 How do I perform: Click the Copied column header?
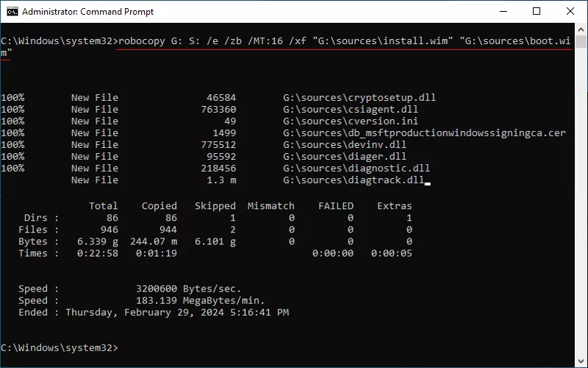pos(159,206)
